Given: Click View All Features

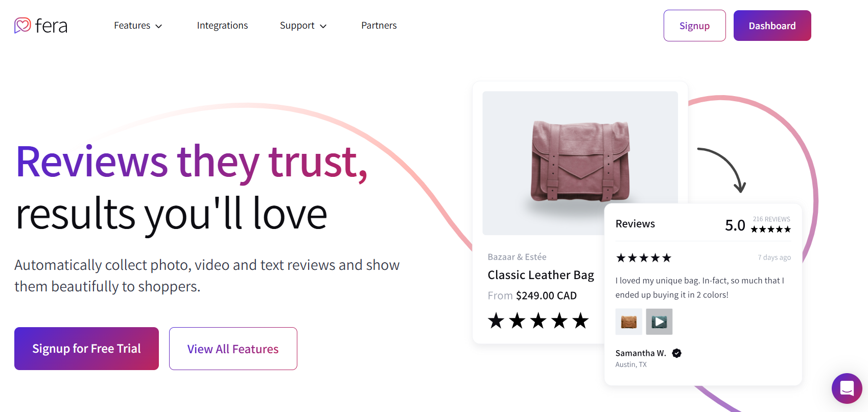Looking at the screenshot, I should 232,348.
